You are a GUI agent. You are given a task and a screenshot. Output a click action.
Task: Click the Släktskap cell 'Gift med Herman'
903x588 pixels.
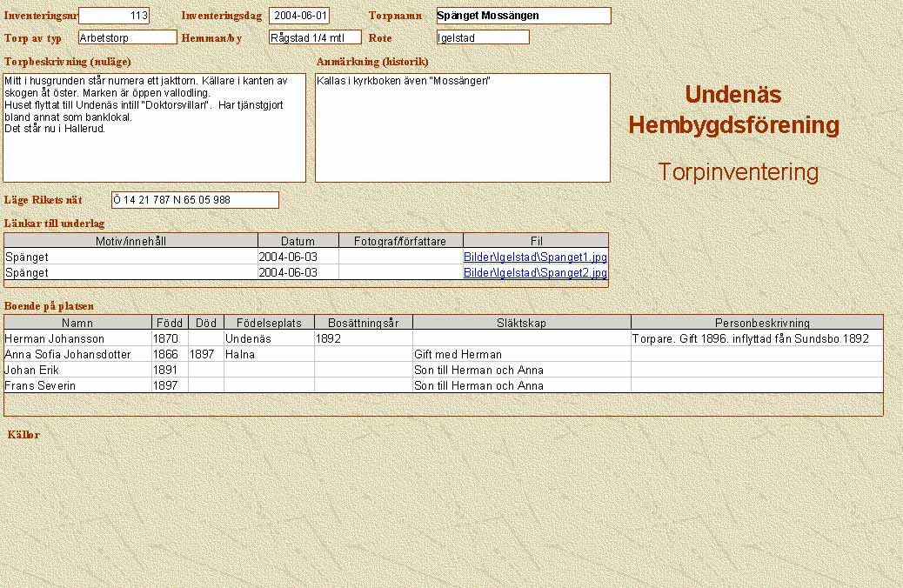point(521,354)
